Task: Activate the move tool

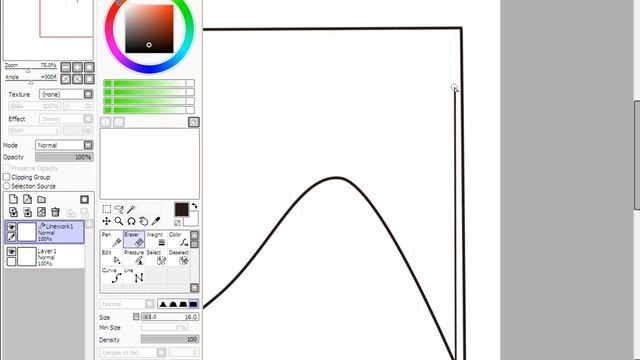Action: click(107, 221)
